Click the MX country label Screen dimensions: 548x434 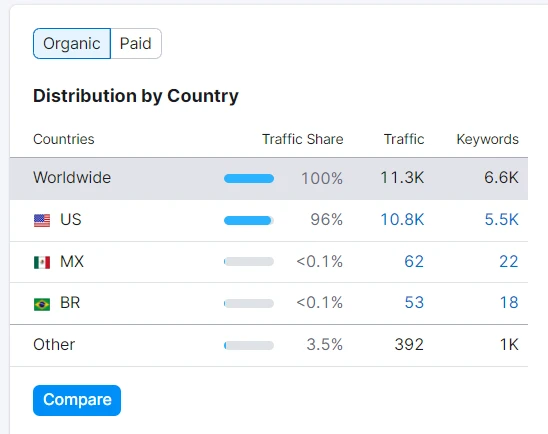(x=72, y=261)
